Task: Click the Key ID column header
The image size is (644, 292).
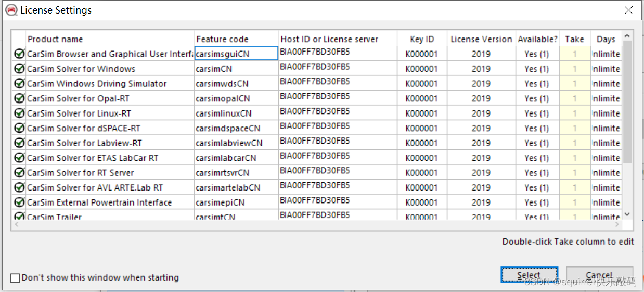Action: point(422,39)
